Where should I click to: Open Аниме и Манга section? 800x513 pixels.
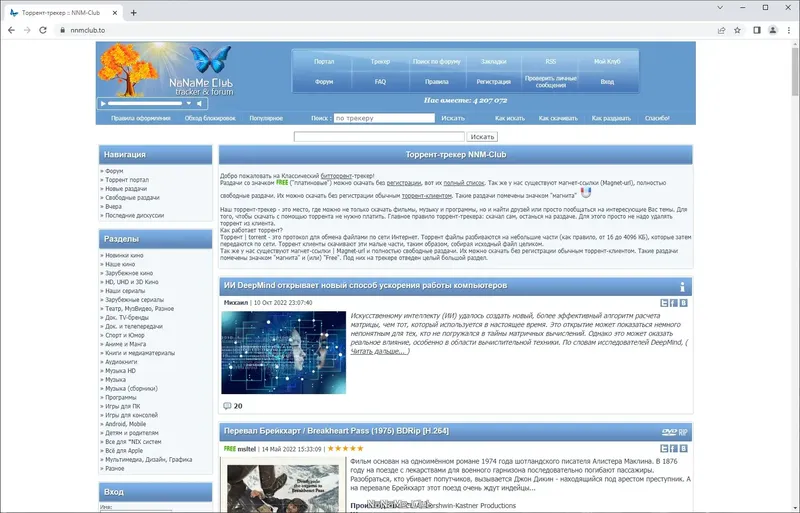point(126,344)
